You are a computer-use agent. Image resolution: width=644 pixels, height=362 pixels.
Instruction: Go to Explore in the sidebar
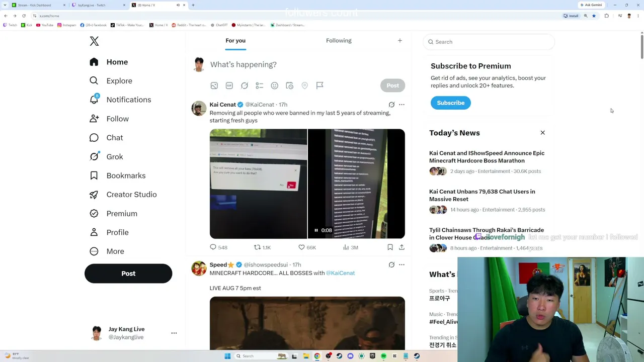click(111, 81)
